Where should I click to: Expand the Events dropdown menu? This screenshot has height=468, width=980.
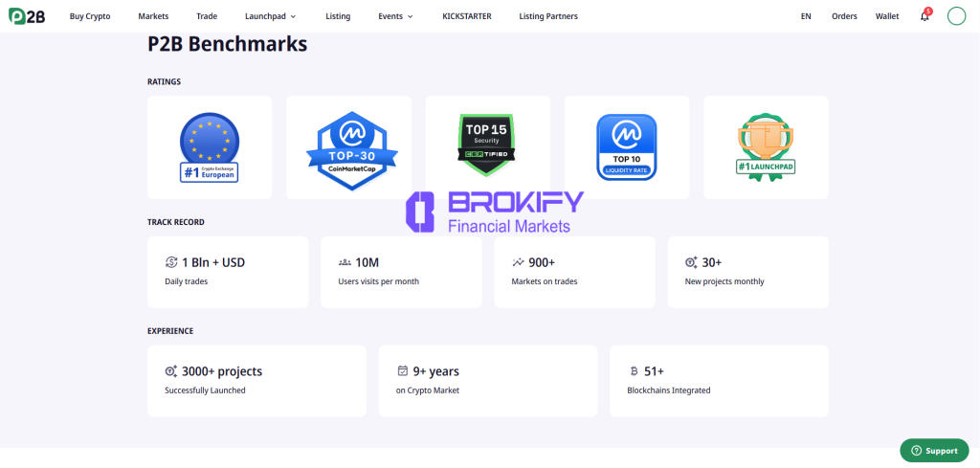pos(395,16)
